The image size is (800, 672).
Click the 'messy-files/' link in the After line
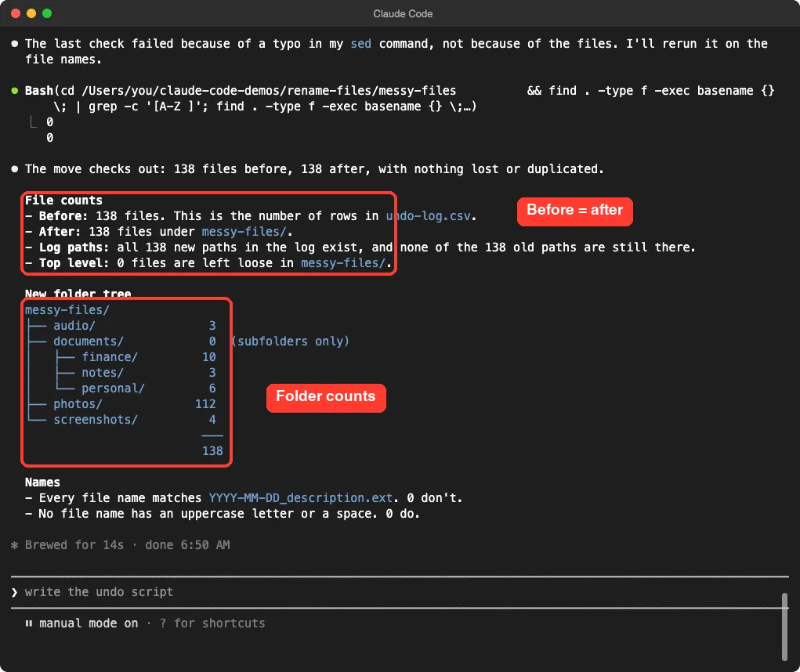[x=244, y=232]
